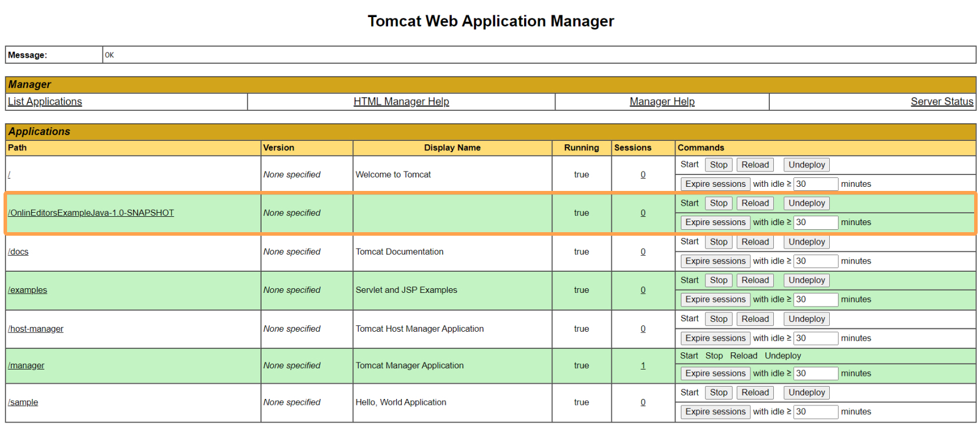Image resolution: width=980 pixels, height=429 pixels.
Task: Expire sessions for Tomcat Documentation
Action: tap(716, 261)
